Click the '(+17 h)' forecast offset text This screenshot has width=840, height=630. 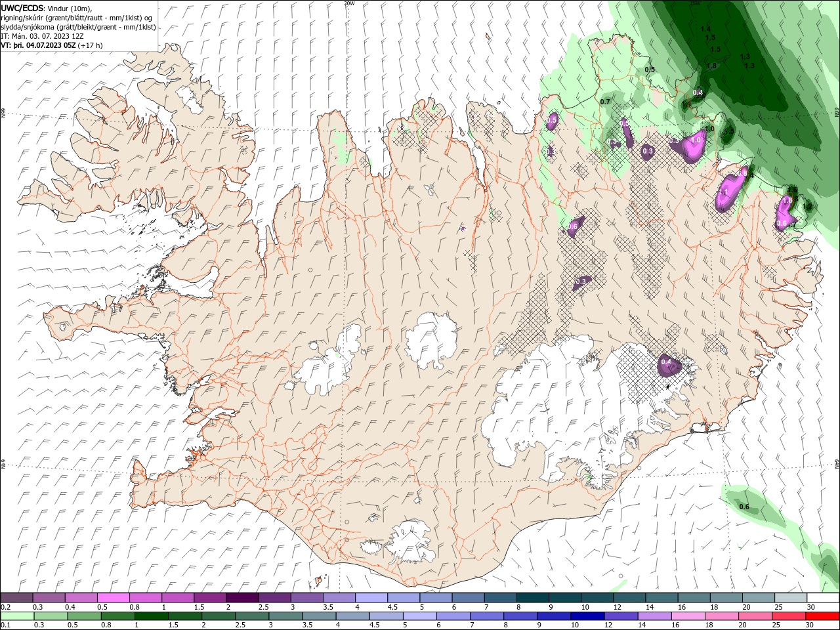coord(91,46)
